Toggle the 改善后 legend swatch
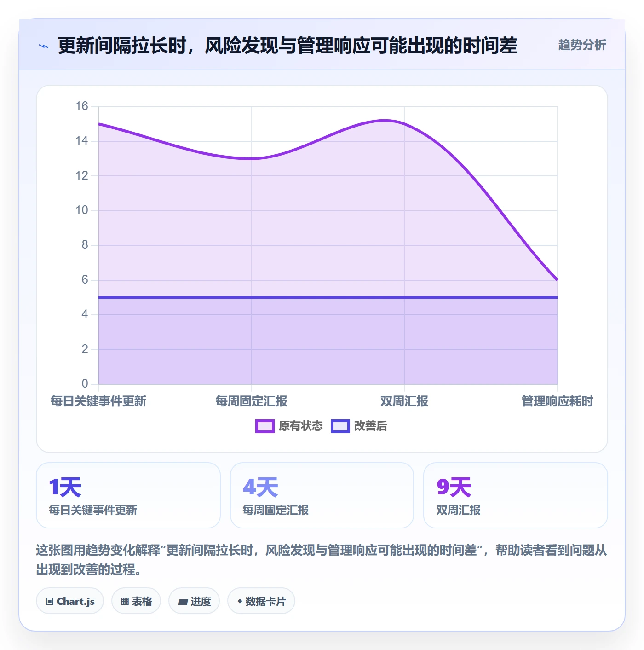Screen dimensions: 644x650 (x=340, y=426)
